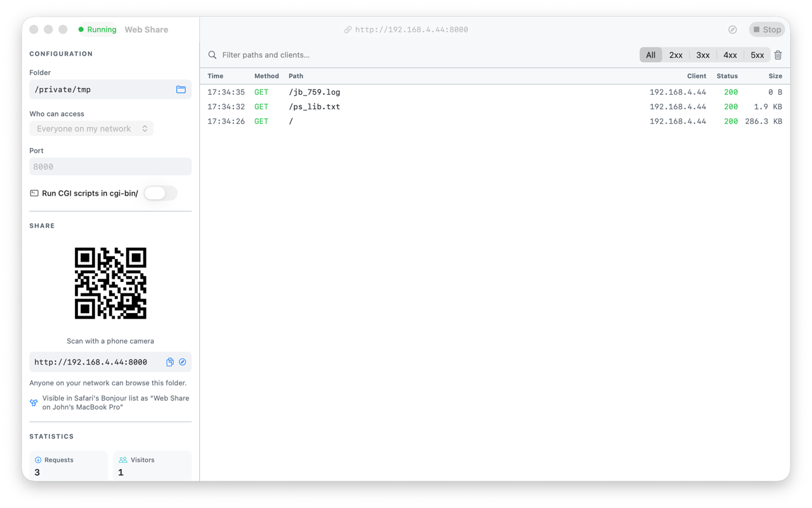Click the link icon beside title URL
The image size is (812, 508).
348,30
